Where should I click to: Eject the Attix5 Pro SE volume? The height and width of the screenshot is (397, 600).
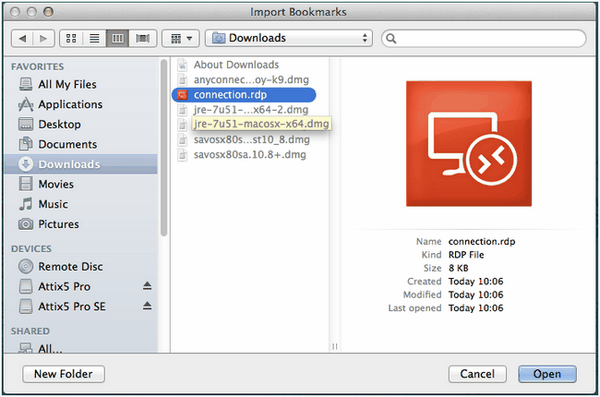147,306
